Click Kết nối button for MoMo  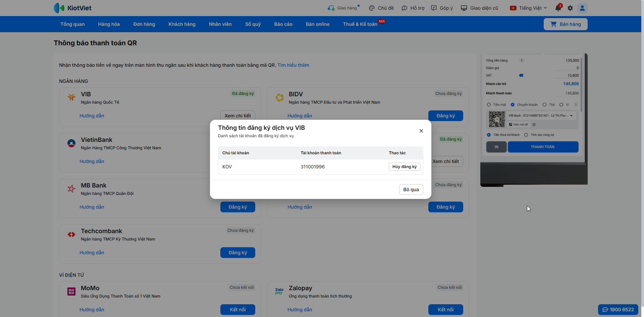(x=238, y=310)
